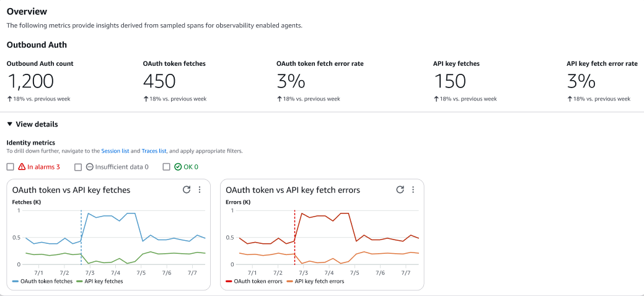Open options menu for fetch errors chart
644x296 pixels.
coord(413,190)
